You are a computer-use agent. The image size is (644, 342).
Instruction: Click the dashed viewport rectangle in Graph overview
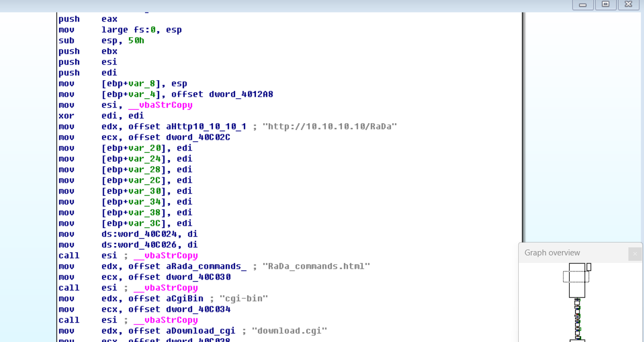tap(576, 276)
